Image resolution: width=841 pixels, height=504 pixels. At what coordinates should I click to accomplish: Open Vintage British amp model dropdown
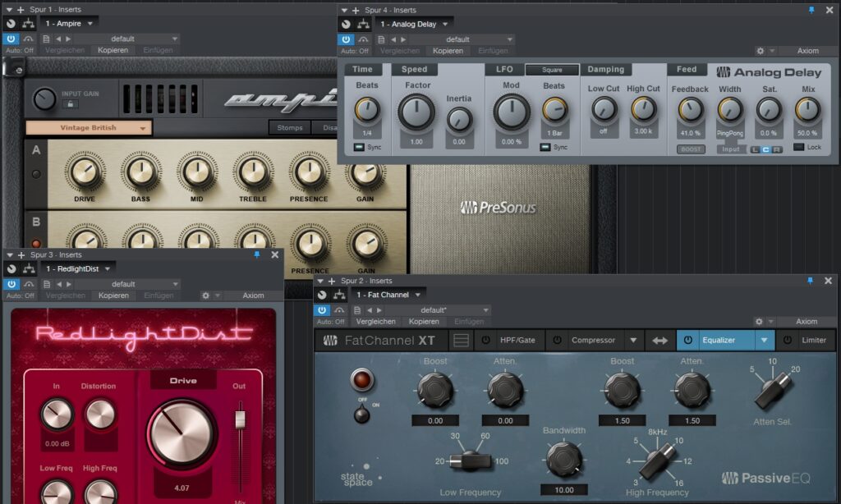[x=89, y=127]
